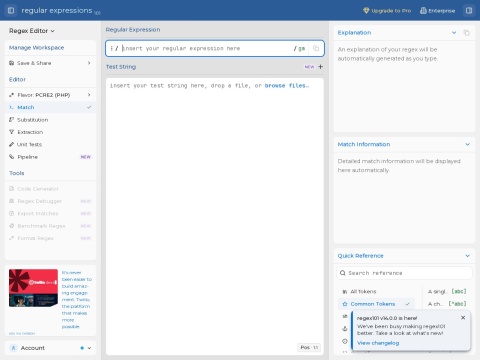
Task: Open the Account dropdown
Action: (50, 348)
